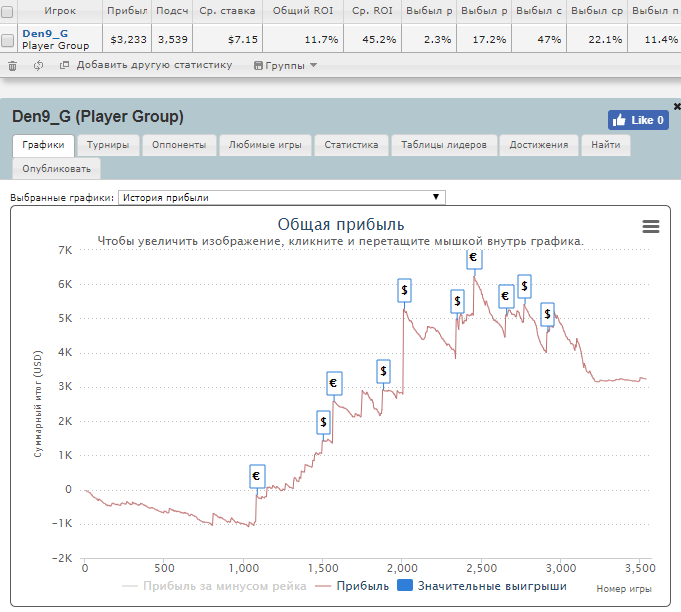Click dollar win marker near game 2,000
681x612 pixels.
coord(404,290)
